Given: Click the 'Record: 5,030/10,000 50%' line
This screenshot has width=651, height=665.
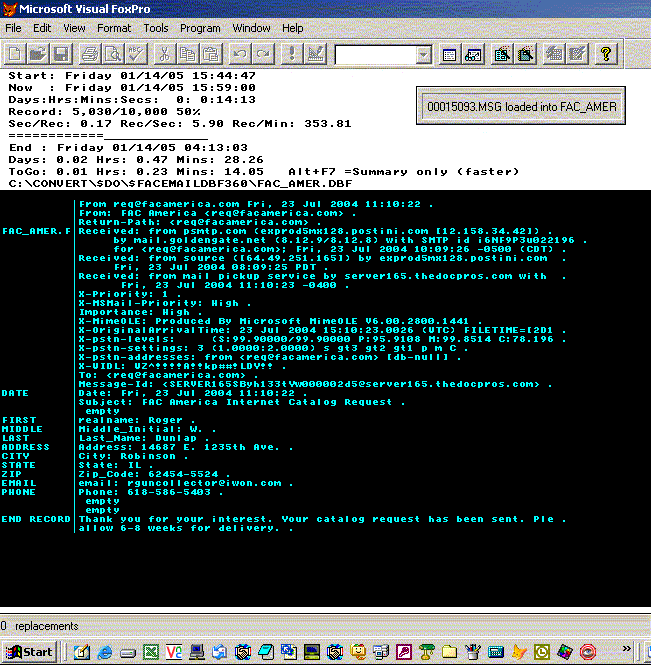Looking at the screenshot, I should pyautogui.click(x=104, y=112).
